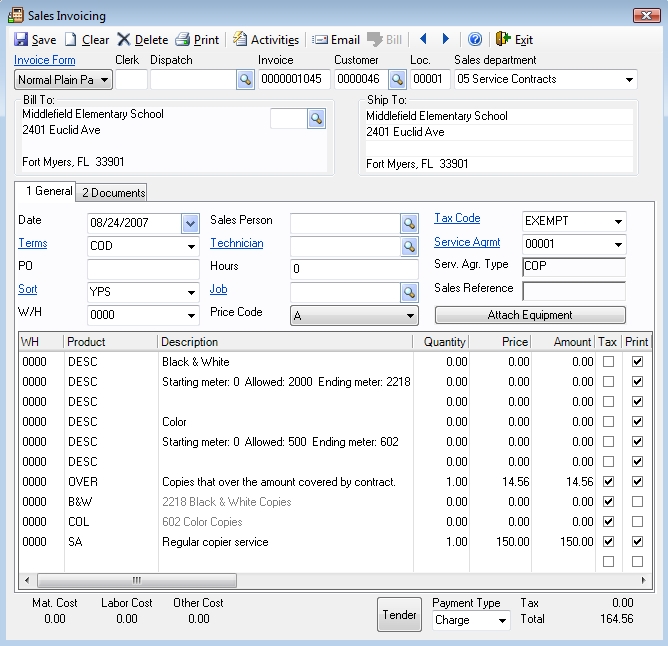The image size is (668, 646).
Task: Click the PO input field
Action: click(x=143, y=269)
